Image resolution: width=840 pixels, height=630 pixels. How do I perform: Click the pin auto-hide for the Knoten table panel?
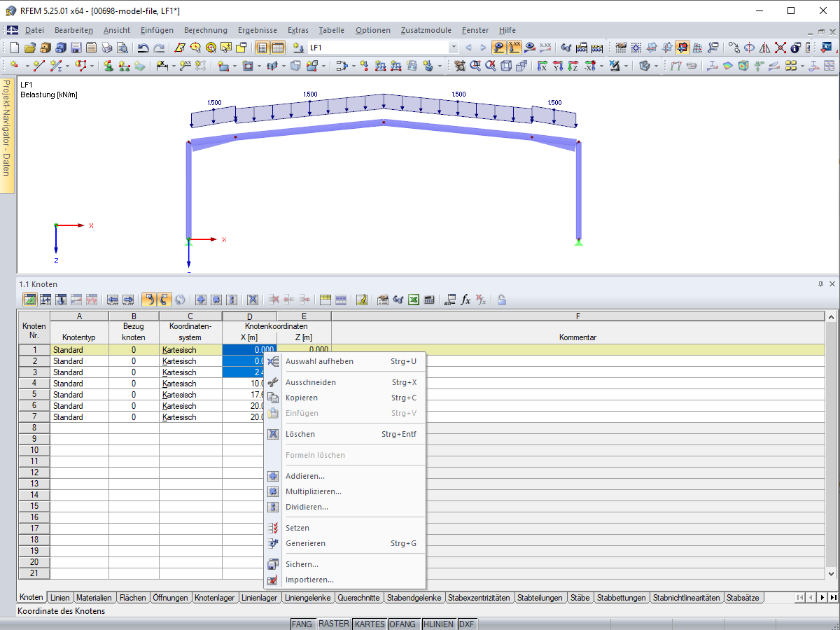pos(820,284)
